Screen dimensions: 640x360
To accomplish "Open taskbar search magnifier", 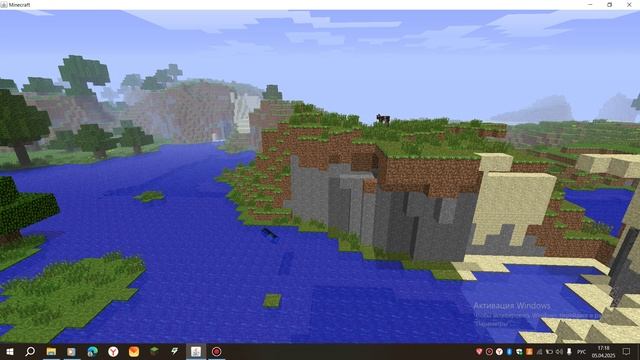I will (x=30, y=351).
